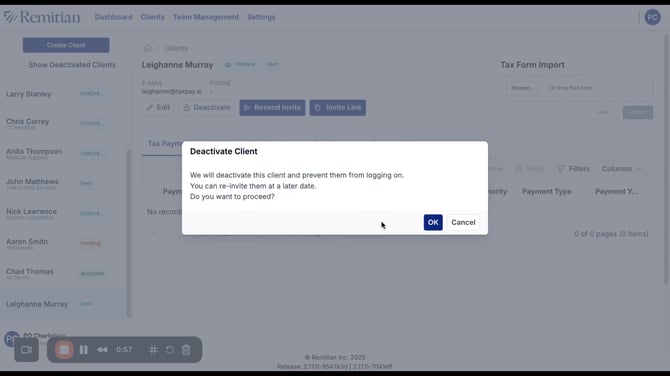Click the Deactivate button
This screenshot has height=376, width=670.
pos(207,108)
